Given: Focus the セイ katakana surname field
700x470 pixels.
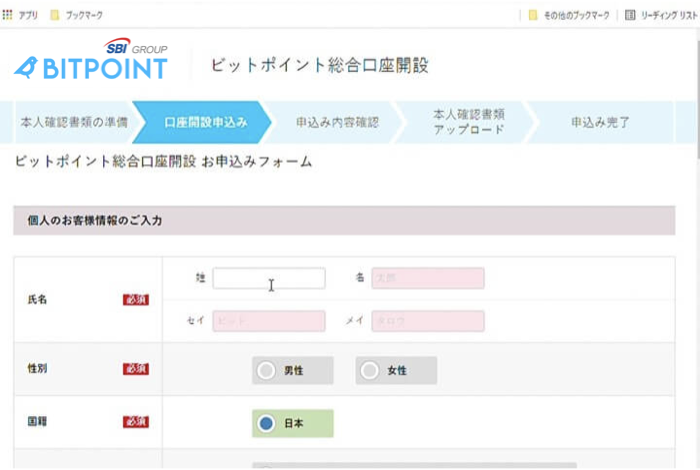Looking at the screenshot, I should [x=268, y=321].
